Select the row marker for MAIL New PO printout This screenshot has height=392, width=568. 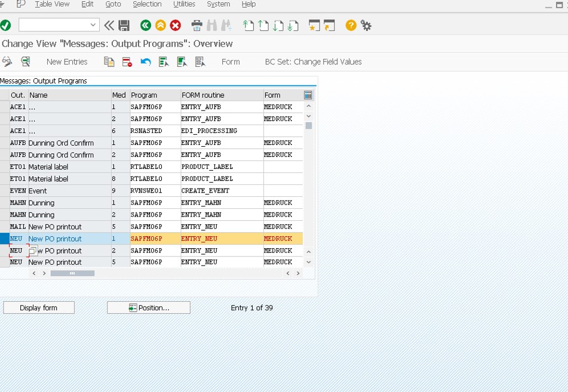click(5, 227)
